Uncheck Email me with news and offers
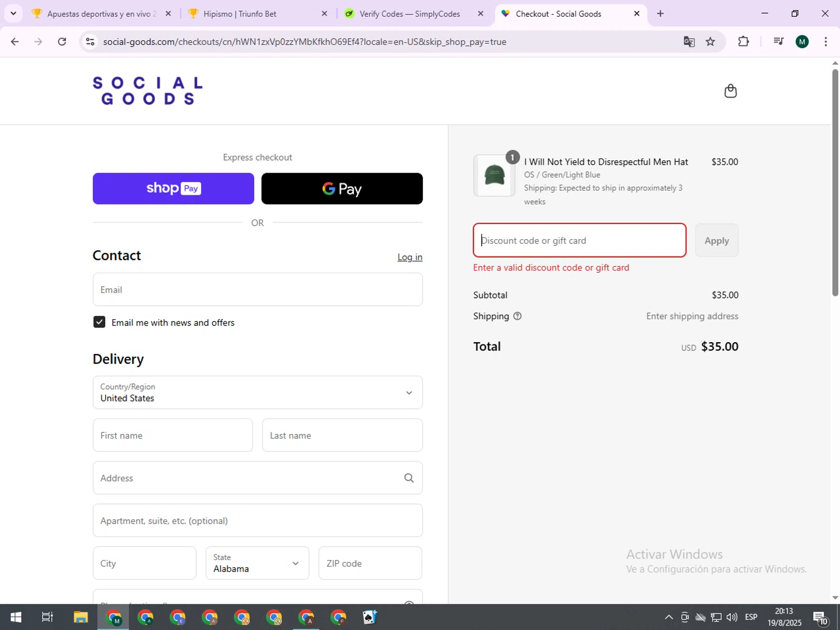 (99, 322)
